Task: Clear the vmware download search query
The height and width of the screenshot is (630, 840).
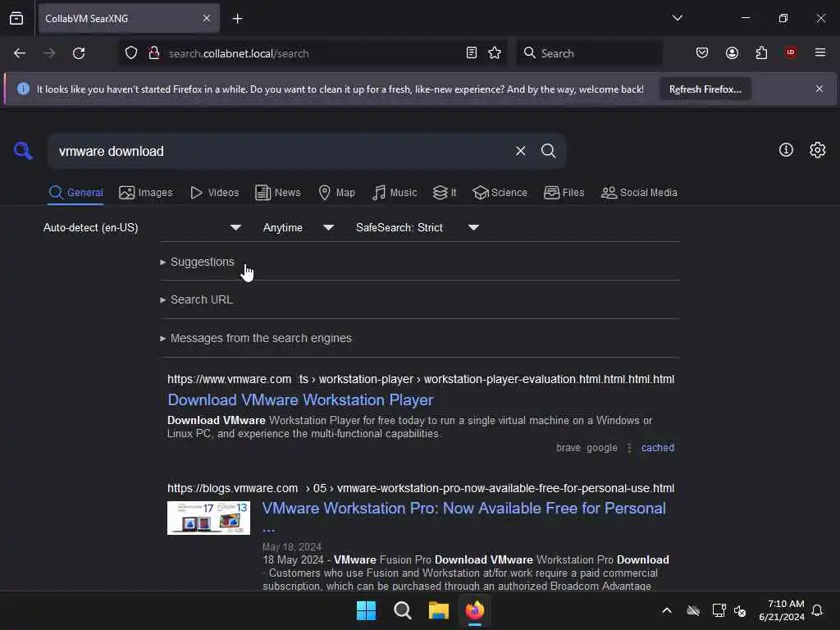Action: (x=520, y=151)
